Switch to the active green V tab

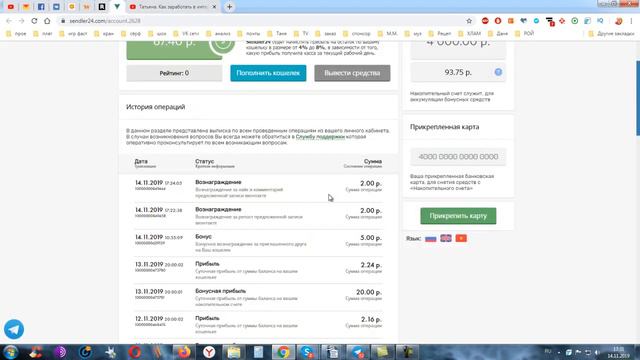pos(117,7)
